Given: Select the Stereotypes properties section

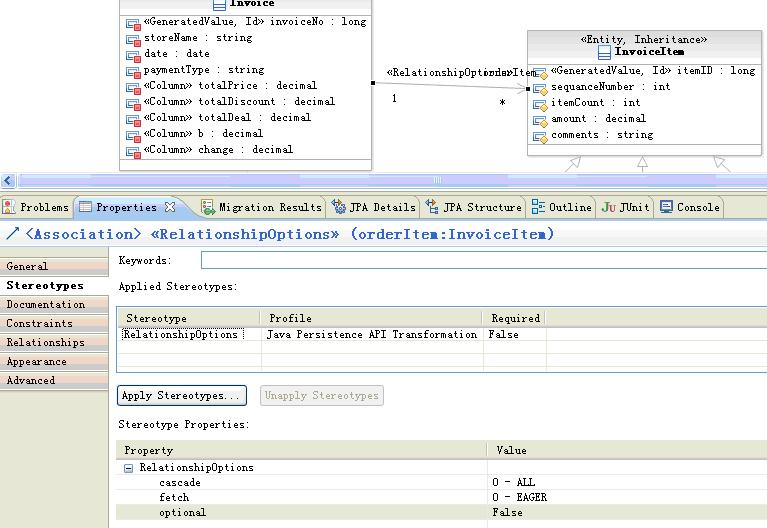Looking at the screenshot, I should tap(54, 285).
